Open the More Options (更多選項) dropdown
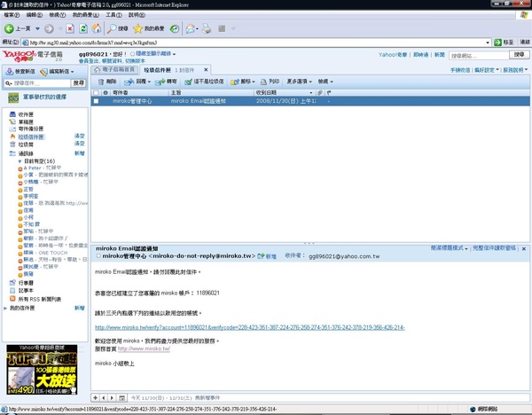The height and width of the screenshot is (415, 532). pos(300,82)
